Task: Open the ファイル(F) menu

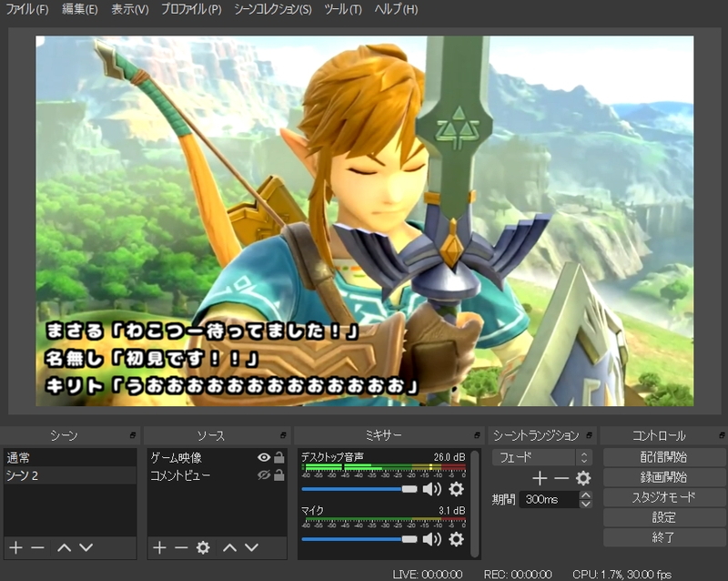Action: click(27, 9)
